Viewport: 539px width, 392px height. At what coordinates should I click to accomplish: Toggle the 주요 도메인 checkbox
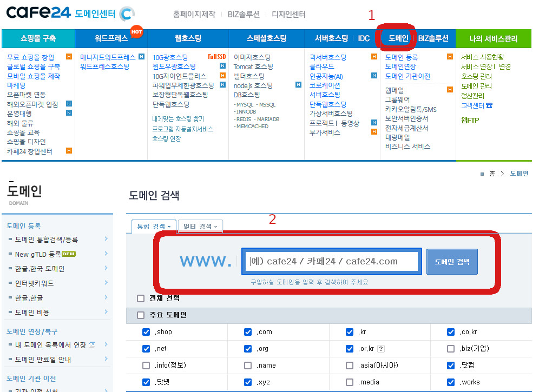141,315
